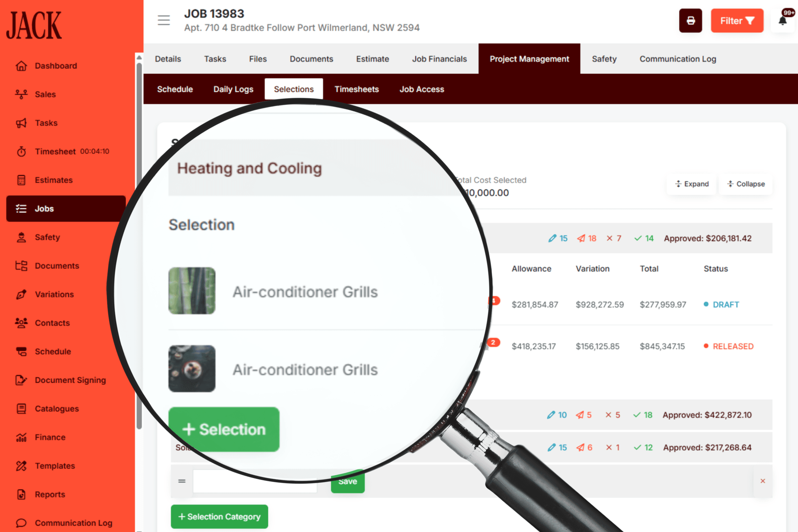Open Timesheet timer in sidebar
798x532 pixels.
coord(55,152)
